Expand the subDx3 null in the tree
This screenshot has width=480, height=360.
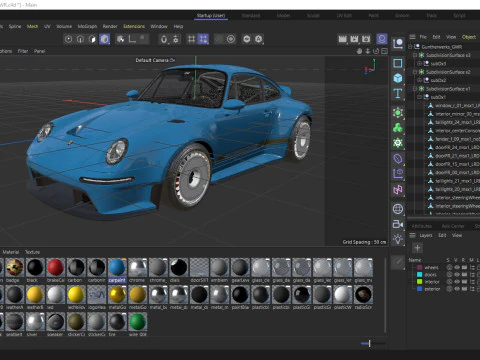(x=419, y=63)
